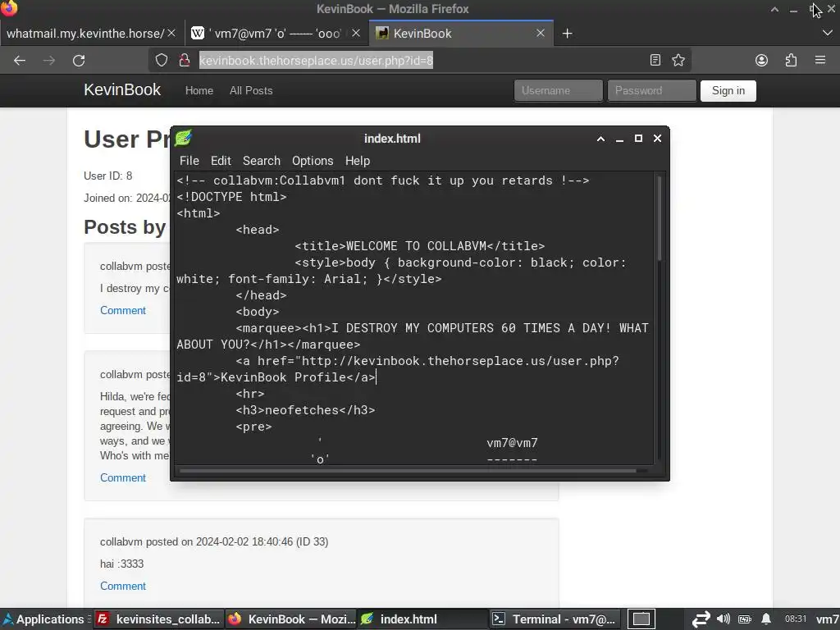The image size is (840, 630).
Task: Close the vm7@vm7 Wikipedia tab
Action: (x=356, y=33)
